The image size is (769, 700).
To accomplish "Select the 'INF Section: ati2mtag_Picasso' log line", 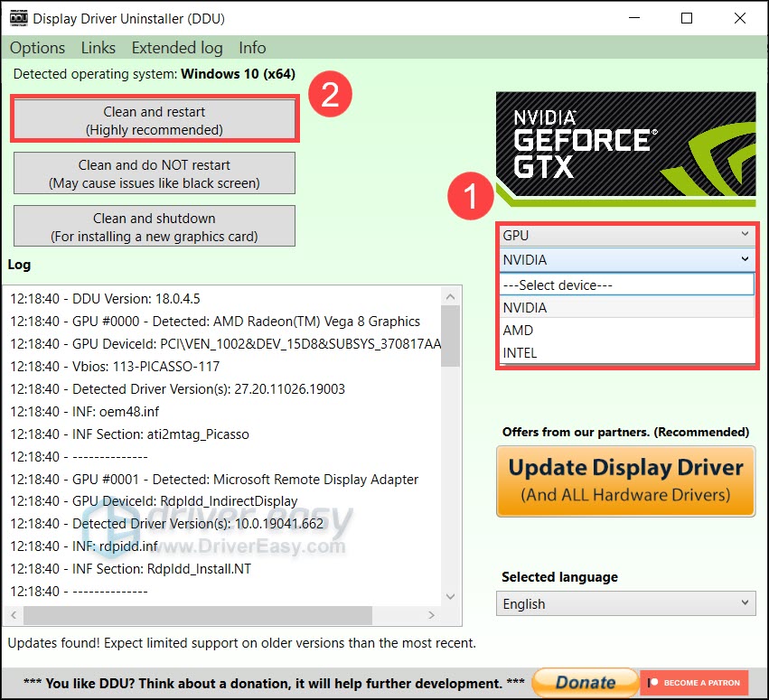I will (x=129, y=434).
